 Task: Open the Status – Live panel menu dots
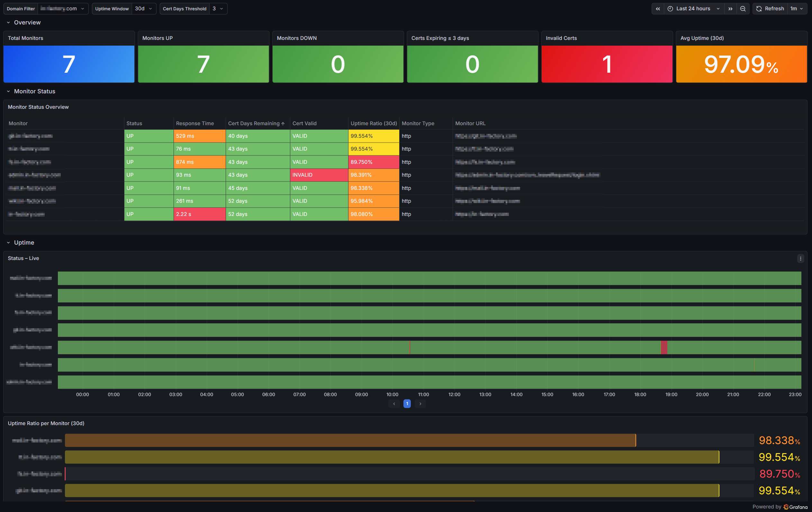tap(800, 258)
